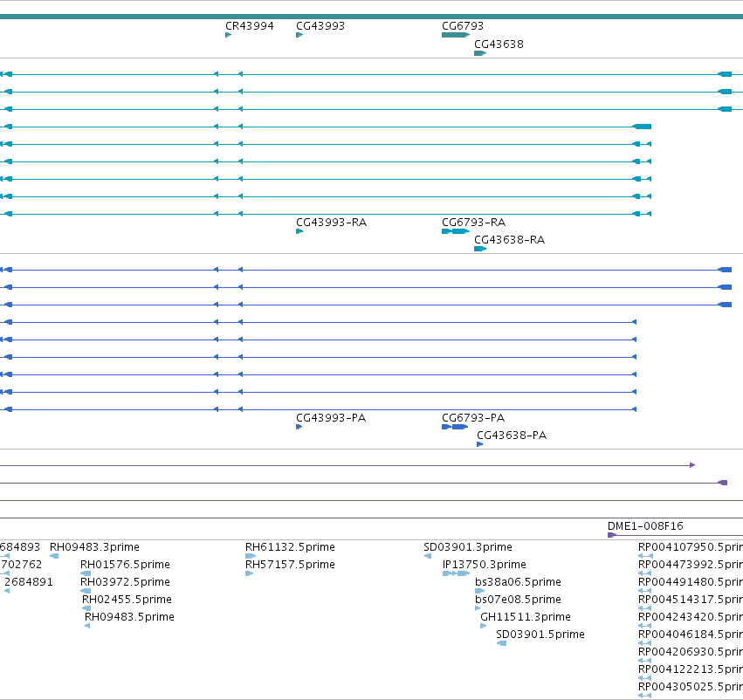Viewport: 743px width, 700px height.
Task: Select the RP004491480.5prime label
Action: 691,581
